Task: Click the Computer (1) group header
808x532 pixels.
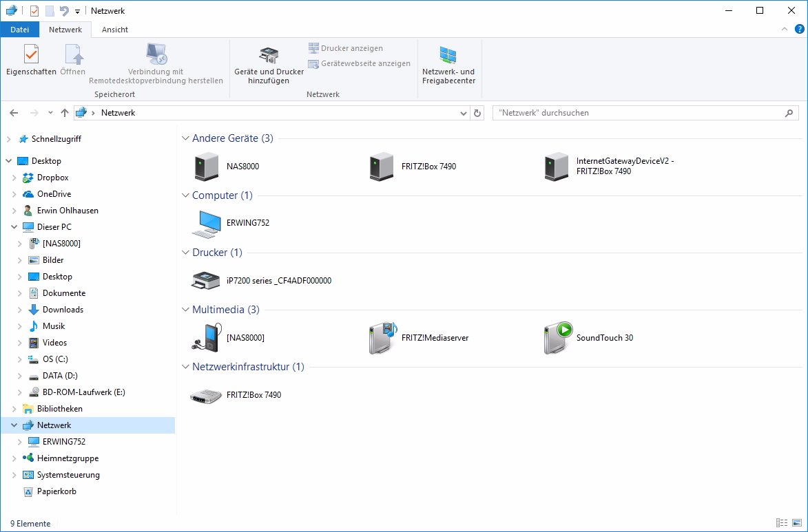Action: pos(222,195)
